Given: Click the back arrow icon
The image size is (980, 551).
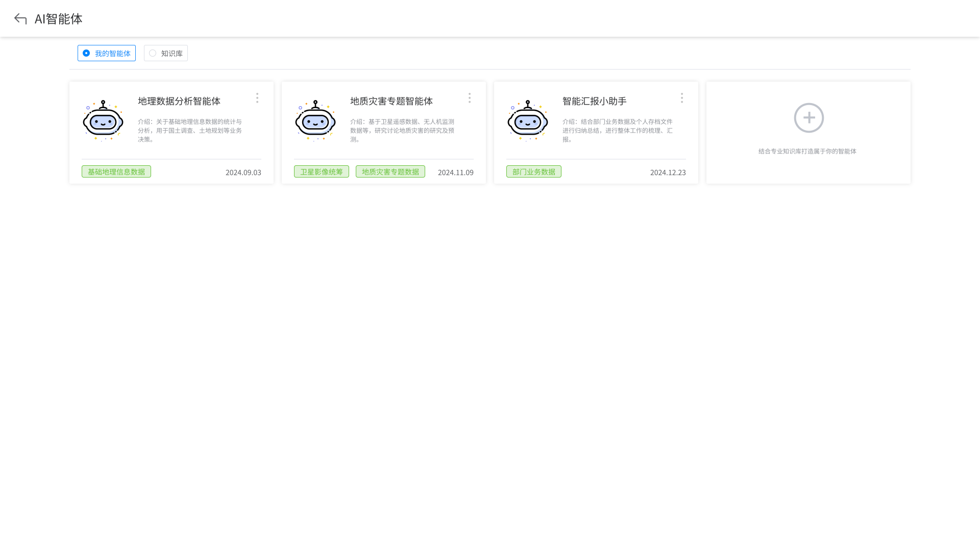Looking at the screenshot, I should coord(20,19).
